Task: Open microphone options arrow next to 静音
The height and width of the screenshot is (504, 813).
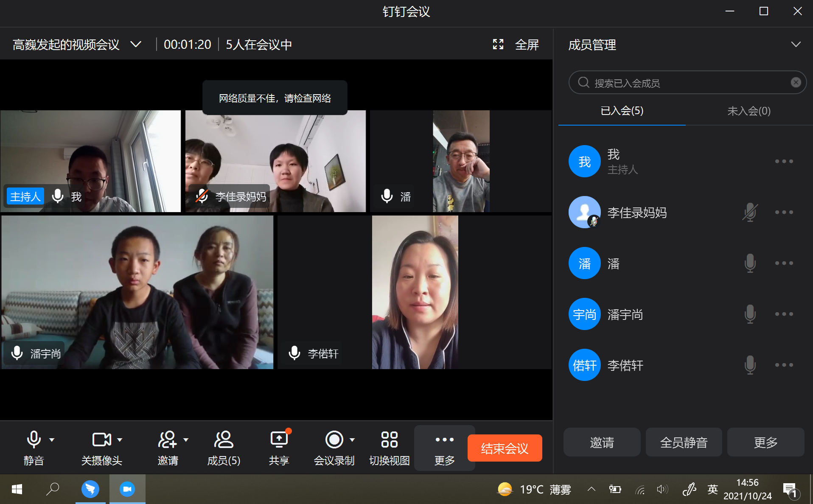Action: tap(52, 440)
